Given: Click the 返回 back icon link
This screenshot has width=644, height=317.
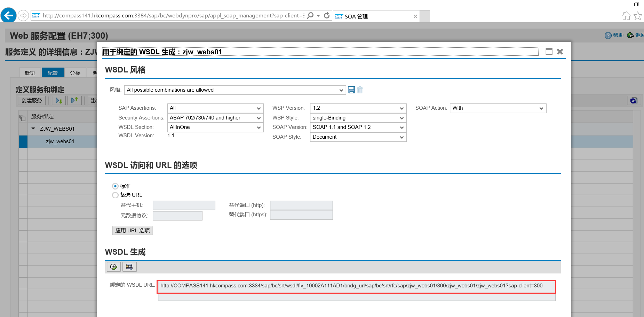Looking at the screenshot, I should point(635,35).
